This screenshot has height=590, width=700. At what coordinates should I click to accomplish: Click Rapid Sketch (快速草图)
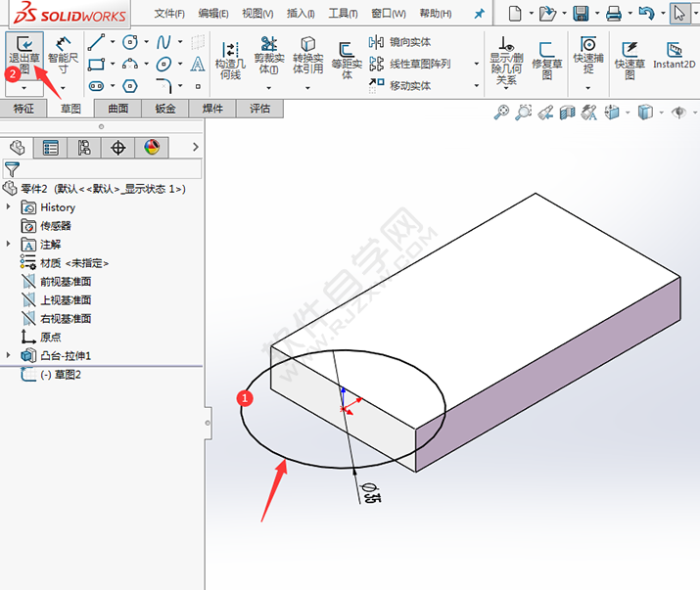point(630,61)
